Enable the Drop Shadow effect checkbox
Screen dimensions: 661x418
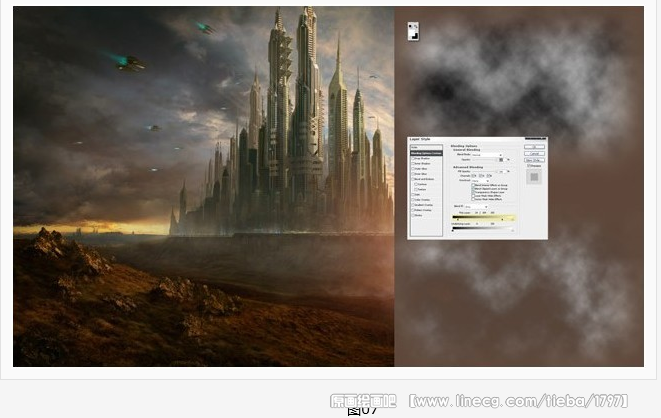click(x=413, y=158)
